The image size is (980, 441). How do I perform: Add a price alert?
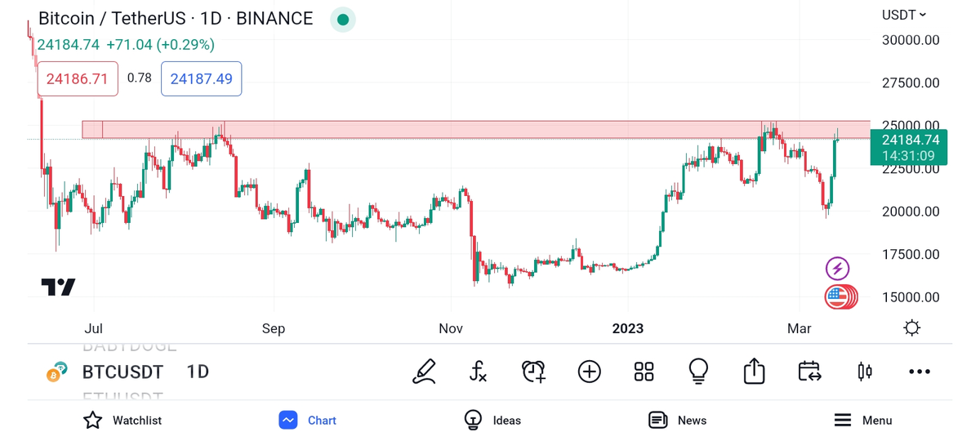click(x=533, y=372)
